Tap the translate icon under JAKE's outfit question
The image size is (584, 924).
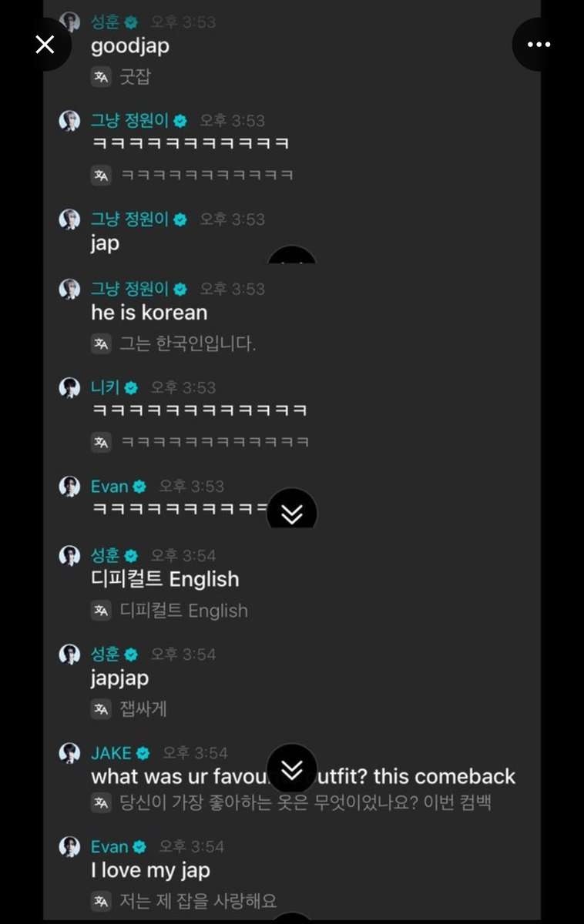point(101,802)
